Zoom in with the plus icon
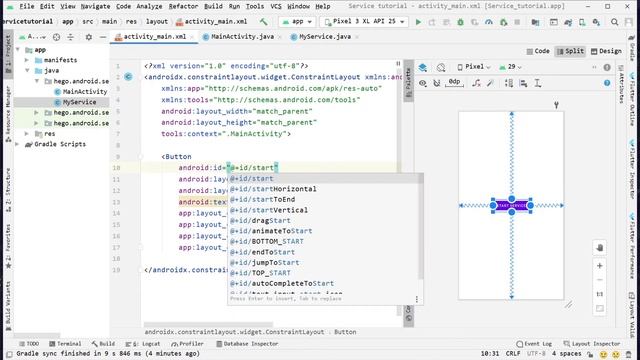640x360 pixels. coord(600,266)
